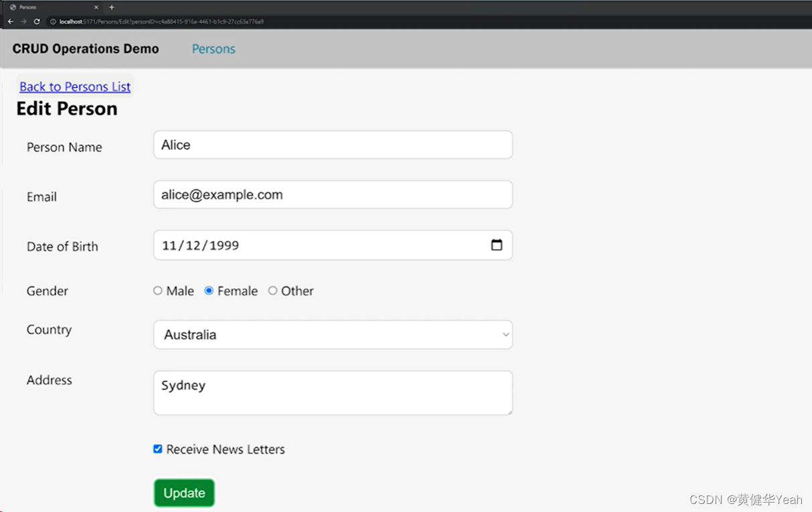Click the Person Name label

click(x=64, y=147)
